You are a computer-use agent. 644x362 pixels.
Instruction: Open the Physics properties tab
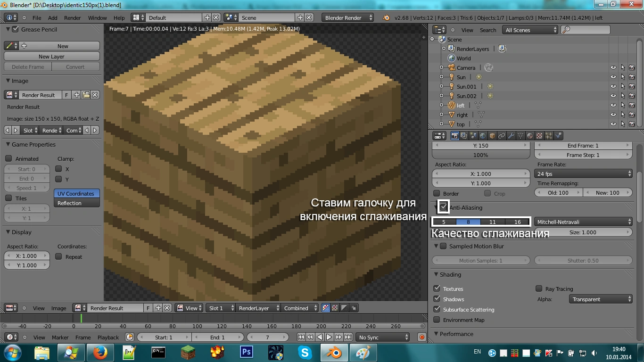pyautogui.click(x=559, y=136)
